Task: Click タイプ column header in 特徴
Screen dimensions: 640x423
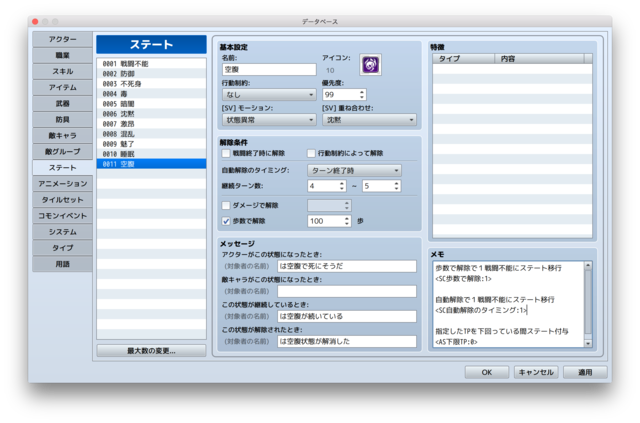Action: tap(464, 59)
